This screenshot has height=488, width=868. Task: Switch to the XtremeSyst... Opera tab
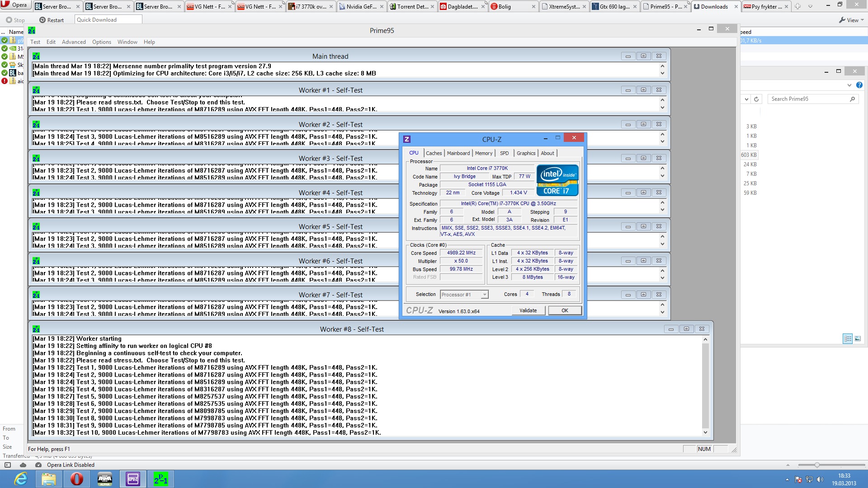coord(564,6)
